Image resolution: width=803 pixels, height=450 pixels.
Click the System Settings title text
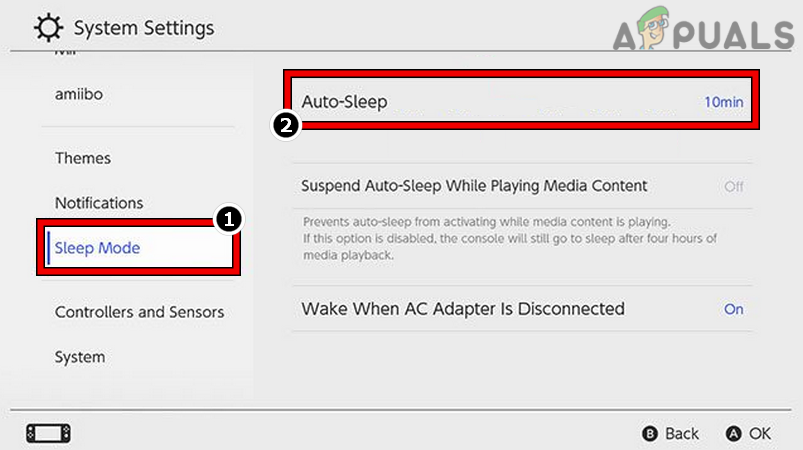click(144, 27)
